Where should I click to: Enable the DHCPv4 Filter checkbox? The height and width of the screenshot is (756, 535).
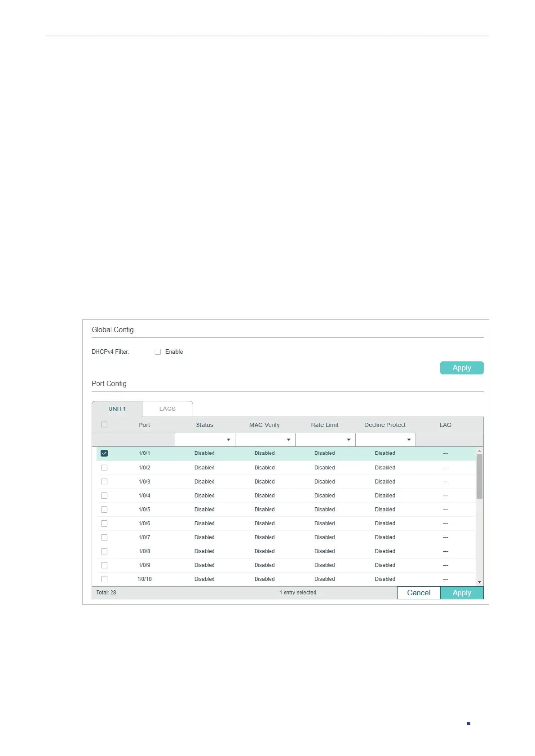tap(158, 352)
